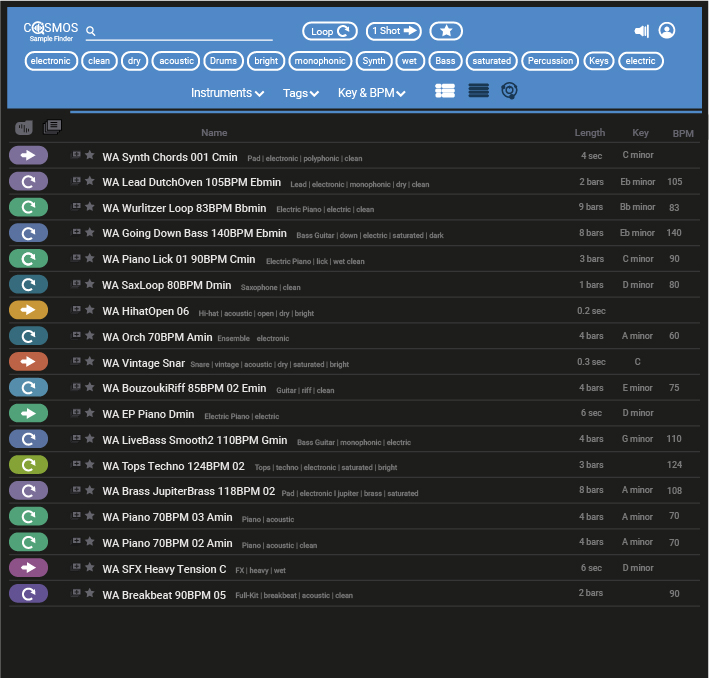This screenshot has width=709, height=678.
Task: Click similar-sounds icon for WA Wurlitzer Loop
Action: 76,206
